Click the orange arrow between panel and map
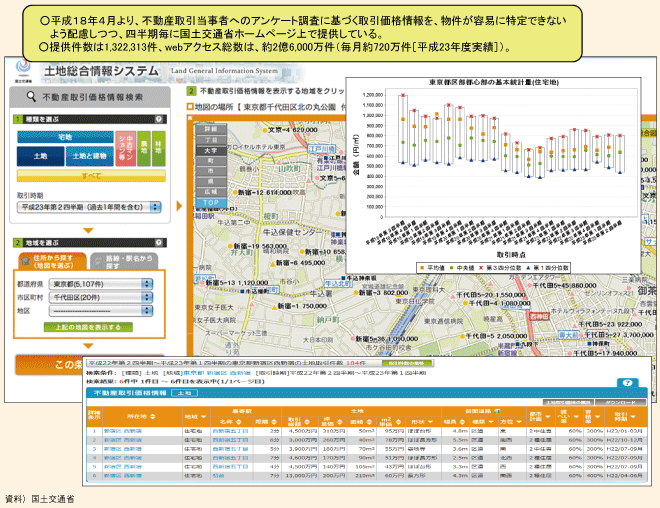 (179, 206)
